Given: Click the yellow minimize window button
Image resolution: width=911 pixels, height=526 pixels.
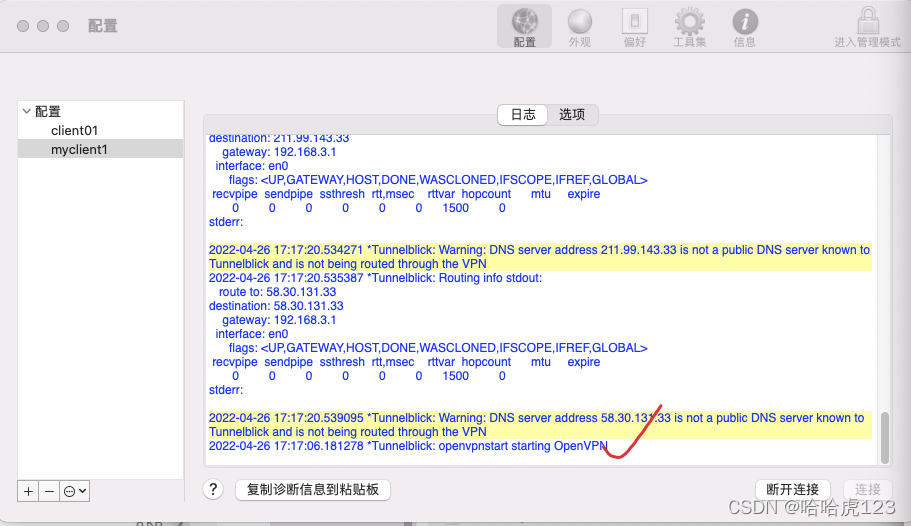Looking at the screenshot, I should tap(43, 26).
